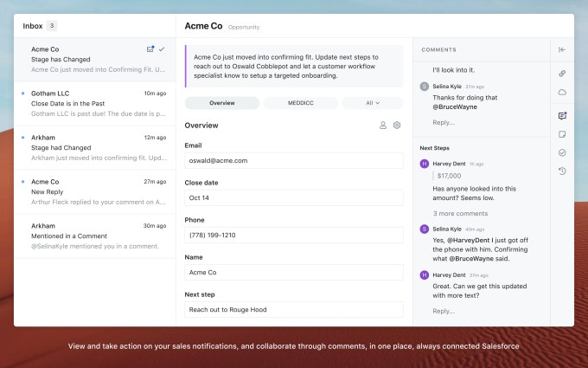
Task: Click the Close date field
Action: click(294, 197)
